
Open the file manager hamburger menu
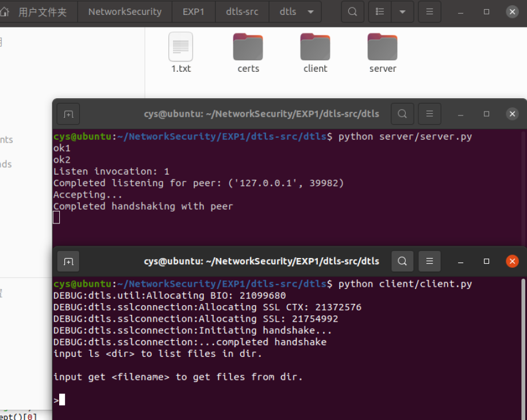pyautogui.click(x=429, y=11)
